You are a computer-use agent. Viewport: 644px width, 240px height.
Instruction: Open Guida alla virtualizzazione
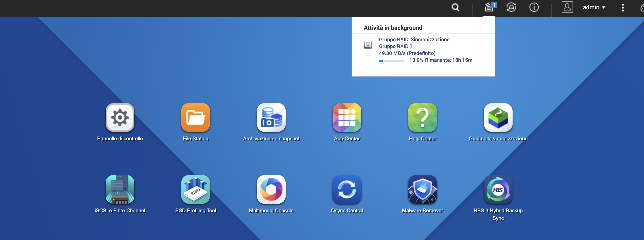tap(498, 117)
